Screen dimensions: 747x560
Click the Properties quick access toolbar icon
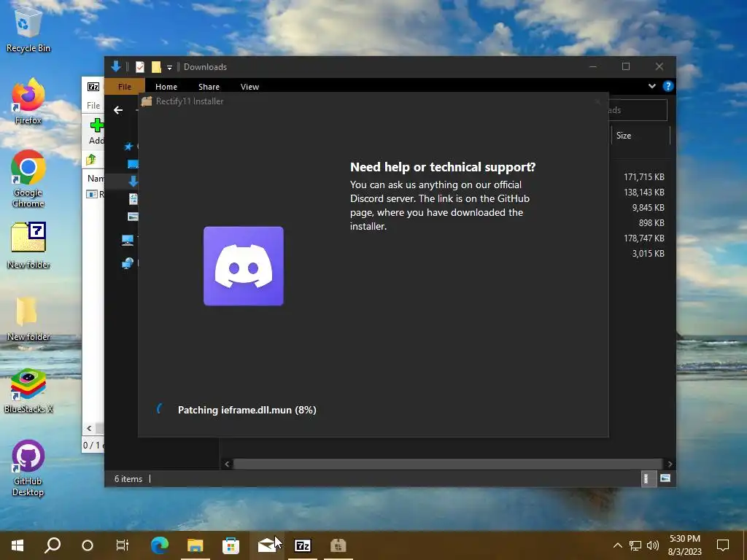coord(139,67)
